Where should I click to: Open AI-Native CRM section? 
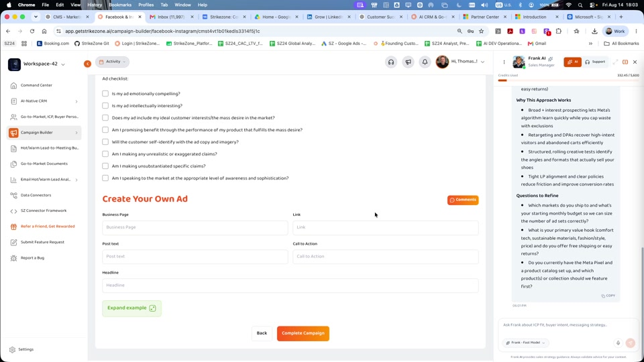[x=34, y=101]
